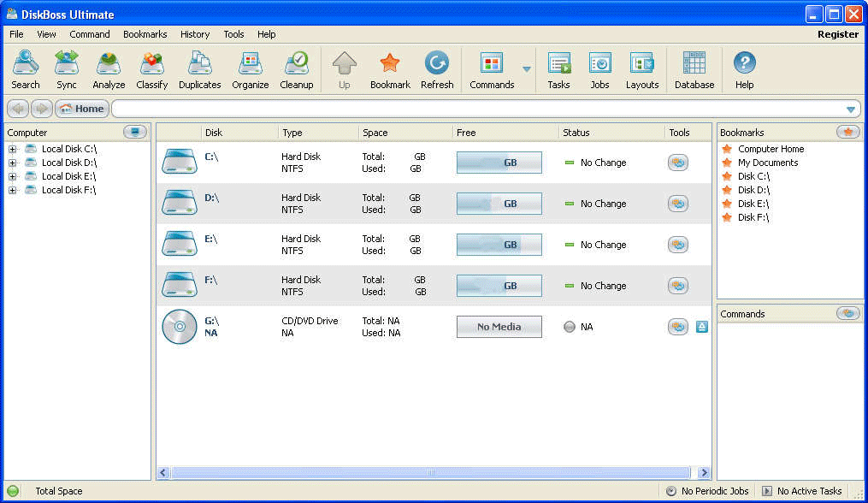Go to Home location
The width and height of the screenshot is (868, 503).
pyautogui.click(x=82, y=109)
